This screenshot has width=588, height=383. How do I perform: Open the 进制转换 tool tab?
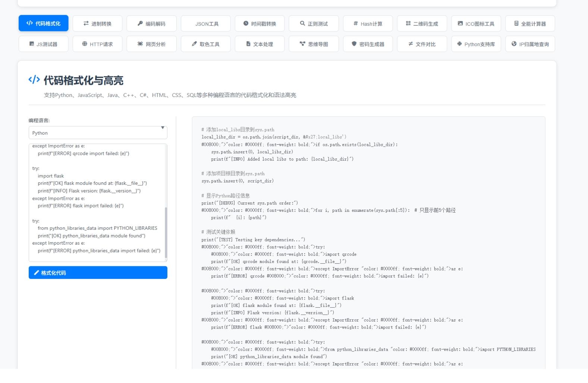(97, 23)
